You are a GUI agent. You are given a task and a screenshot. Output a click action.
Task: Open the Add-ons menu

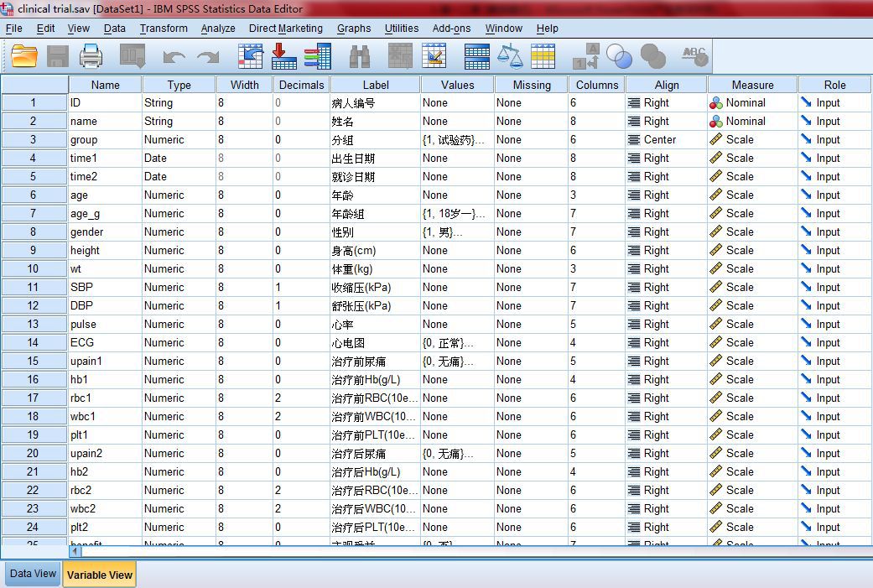coord(451,29)
